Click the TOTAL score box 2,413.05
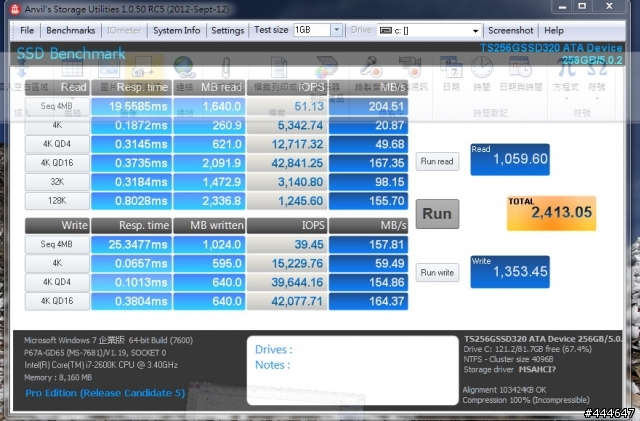This screenshot has height=421, width=640. click(x=551, y=213)
